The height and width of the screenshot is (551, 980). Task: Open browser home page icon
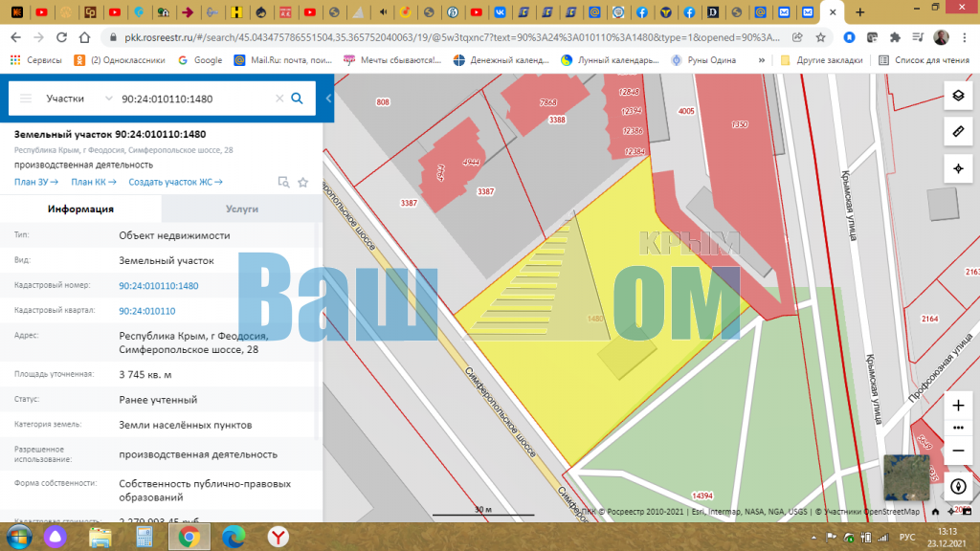84,37
